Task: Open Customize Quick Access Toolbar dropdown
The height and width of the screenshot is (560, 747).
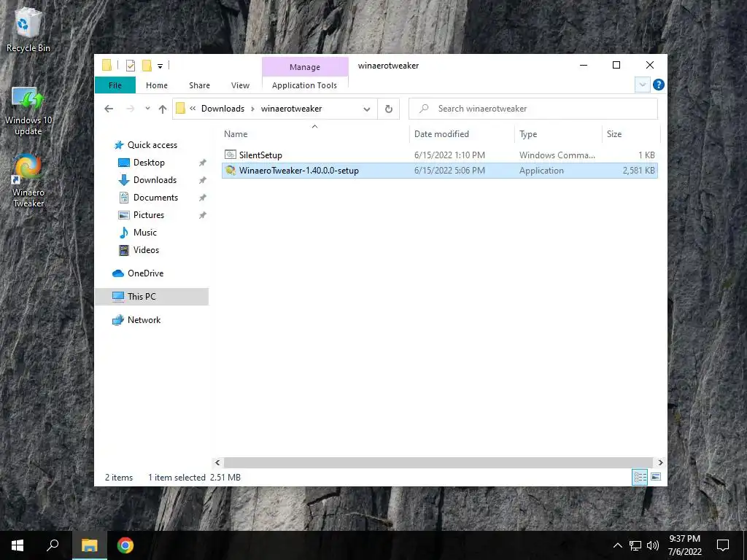Action: click(x=160, y=66)
